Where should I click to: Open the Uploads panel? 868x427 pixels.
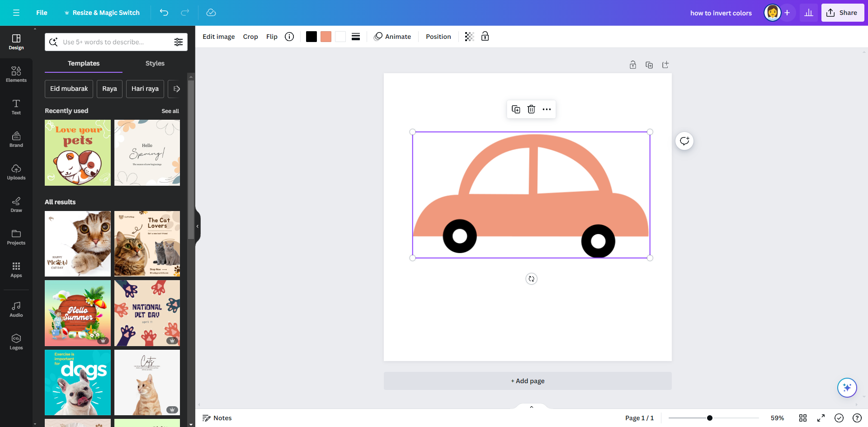coord(16,172)
